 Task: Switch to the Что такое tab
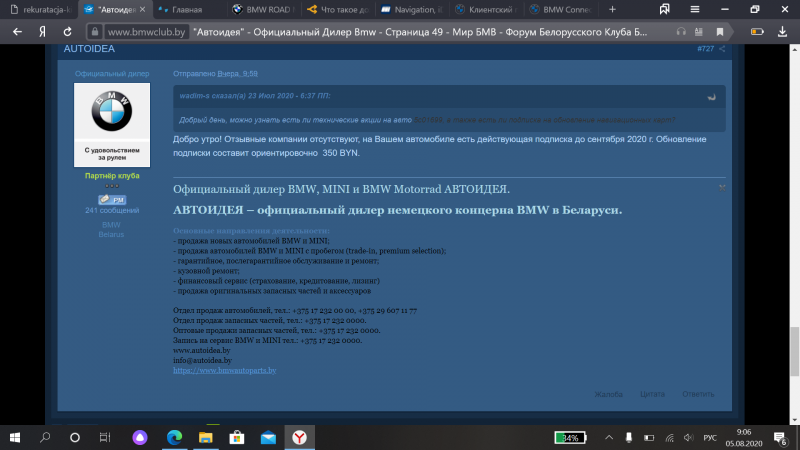click(x=338, y=9)
